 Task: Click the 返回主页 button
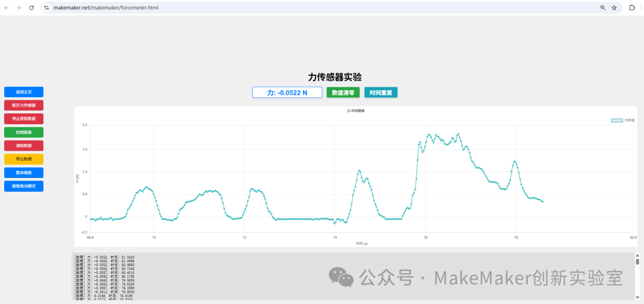coord(24,92)
